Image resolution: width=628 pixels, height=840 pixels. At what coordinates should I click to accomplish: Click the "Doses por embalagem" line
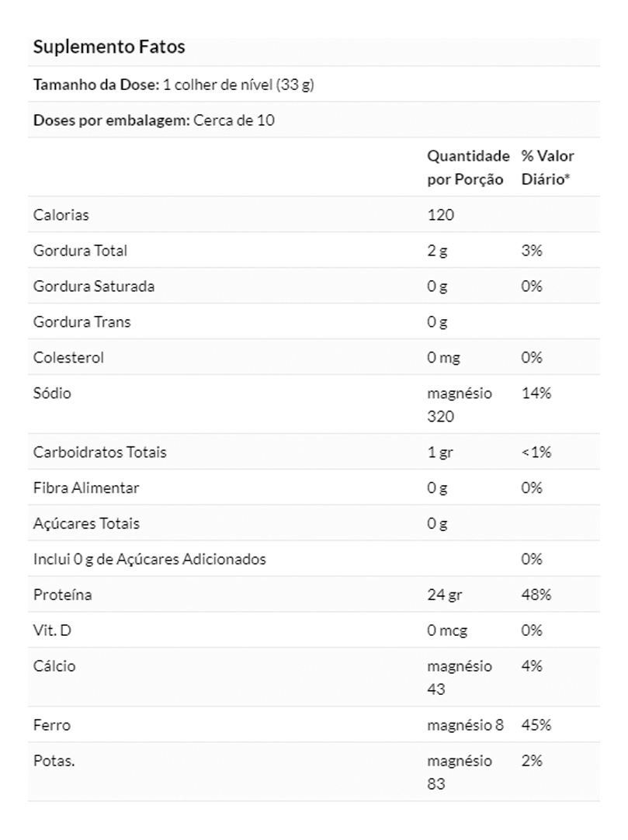(154, 120)
